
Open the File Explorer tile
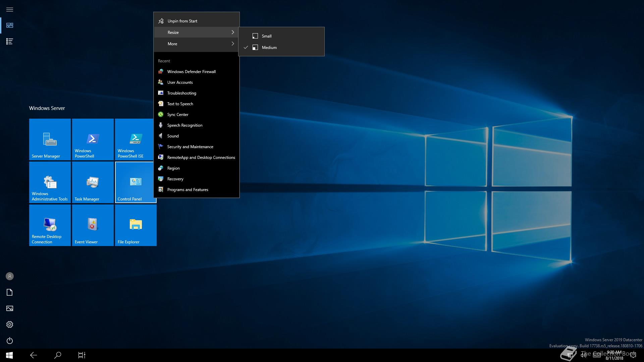click(x=136, y=225)
